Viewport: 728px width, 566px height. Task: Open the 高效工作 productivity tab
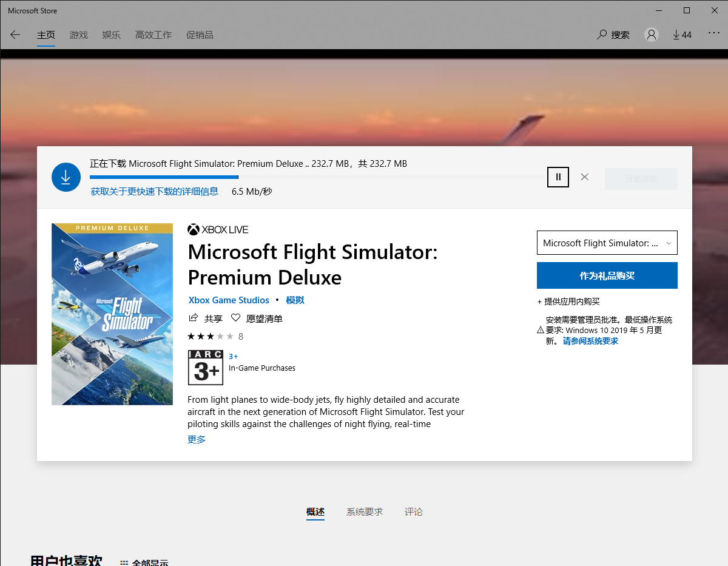pos(153,35)
